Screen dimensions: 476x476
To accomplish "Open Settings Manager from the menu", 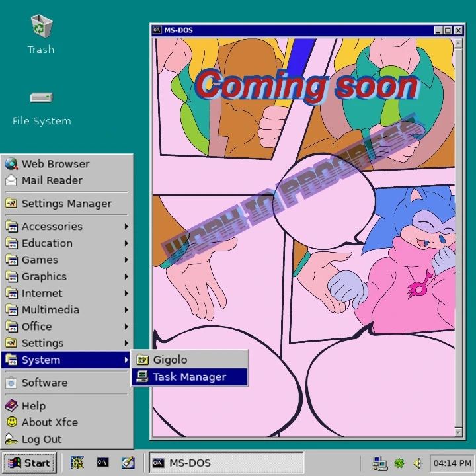I will [66, 204].
